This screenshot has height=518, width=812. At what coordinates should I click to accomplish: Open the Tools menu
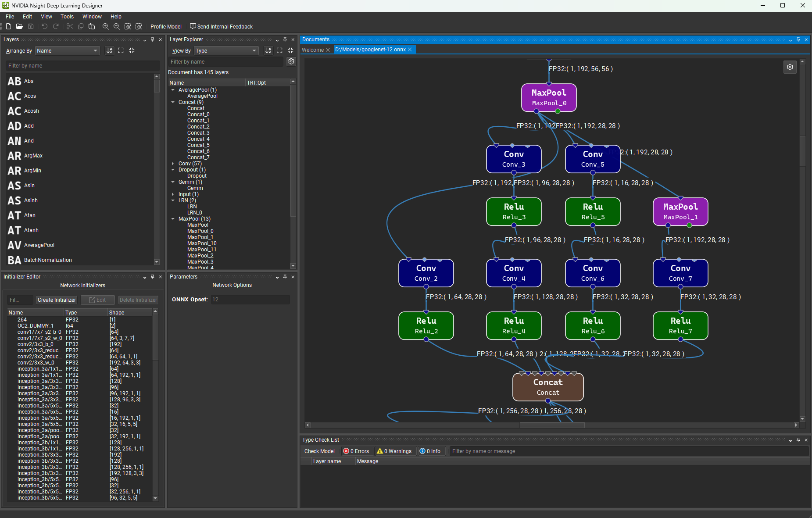[67, 17]
